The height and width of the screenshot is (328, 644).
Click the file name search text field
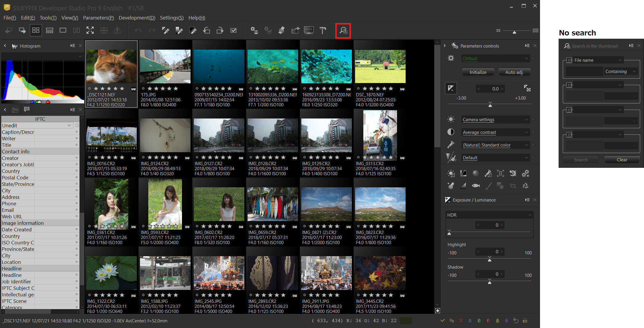584,72
